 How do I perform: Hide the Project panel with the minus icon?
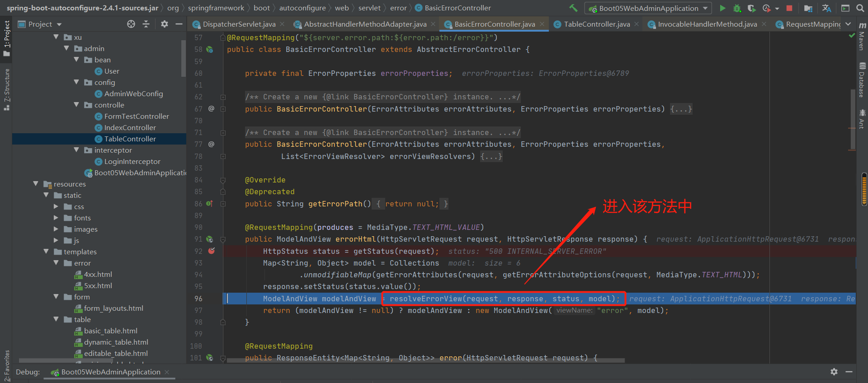click(179, 24)
